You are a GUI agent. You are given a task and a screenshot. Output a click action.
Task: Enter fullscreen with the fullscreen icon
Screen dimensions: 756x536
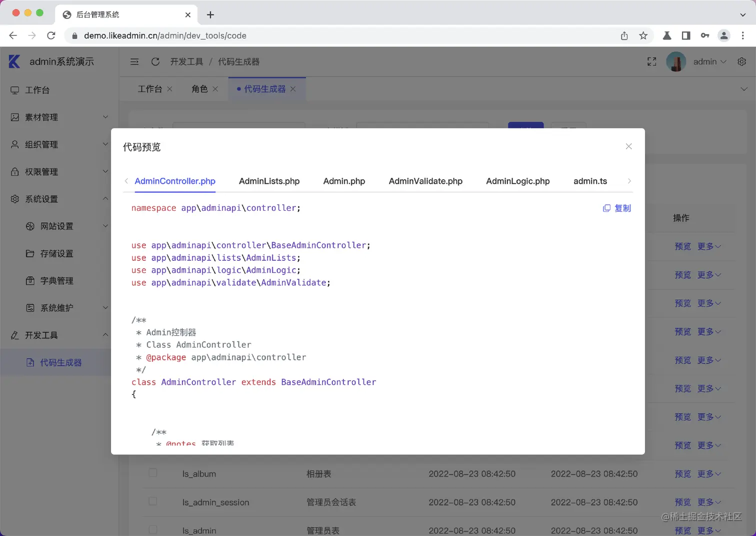point(651,61)
